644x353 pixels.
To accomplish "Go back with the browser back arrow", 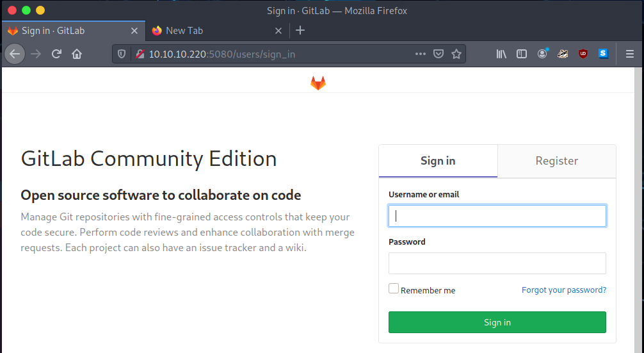I will pos(15,54).
